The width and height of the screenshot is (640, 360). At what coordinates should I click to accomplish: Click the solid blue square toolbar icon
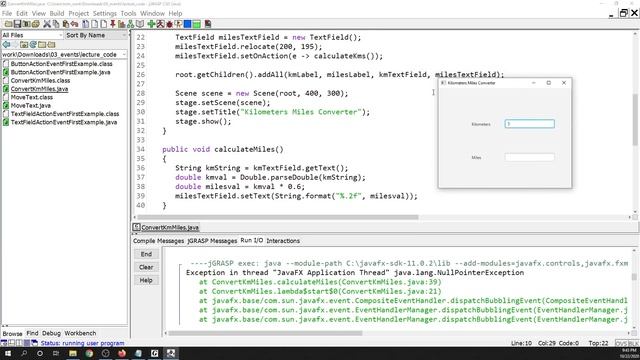pyautogui.click(x=187, y=24)
